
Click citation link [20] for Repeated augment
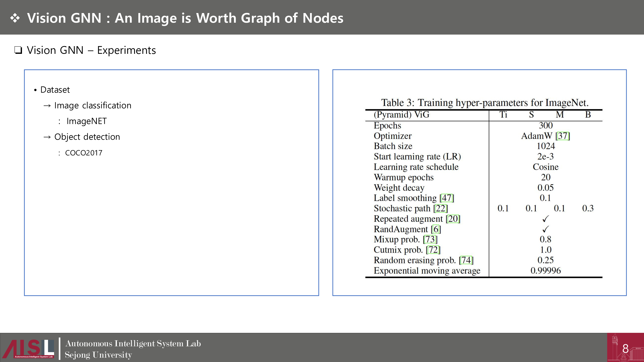[x=453, y=219]
